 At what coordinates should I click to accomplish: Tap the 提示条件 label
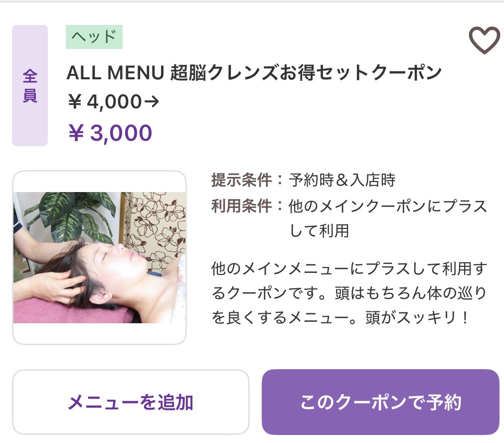point(243,180)
